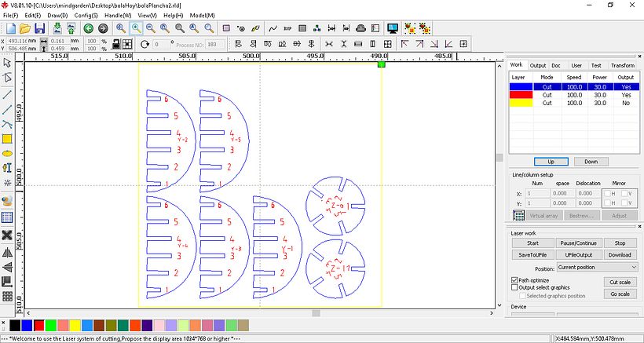
Task: Select the Line drawing tool
Action: (7, 94)
